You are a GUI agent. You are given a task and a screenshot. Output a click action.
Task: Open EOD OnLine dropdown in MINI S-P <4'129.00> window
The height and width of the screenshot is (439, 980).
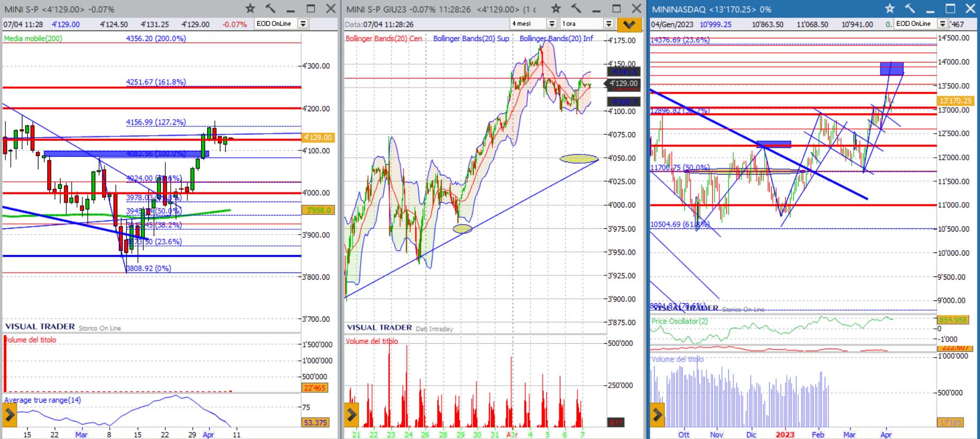pyautogui.click(x=303, y=24)
